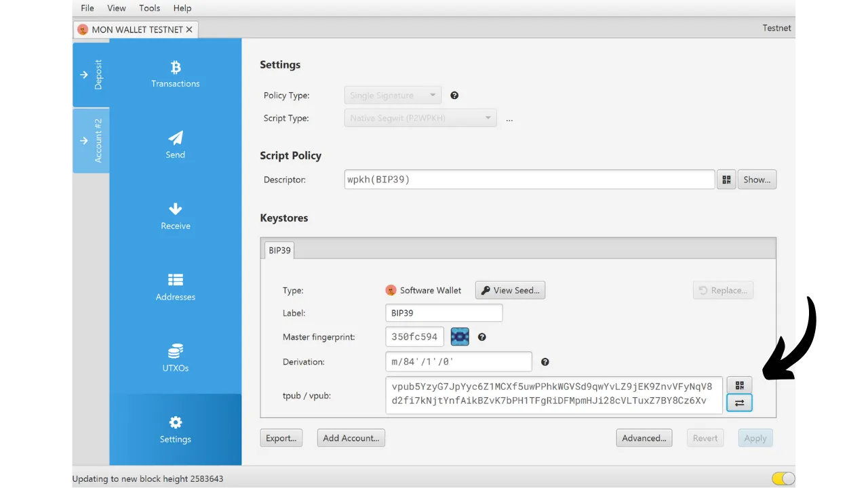The width and height of the screenshot is (868, 488).
Task: Open the Send paper plane panel
Action: click(175, 145)
